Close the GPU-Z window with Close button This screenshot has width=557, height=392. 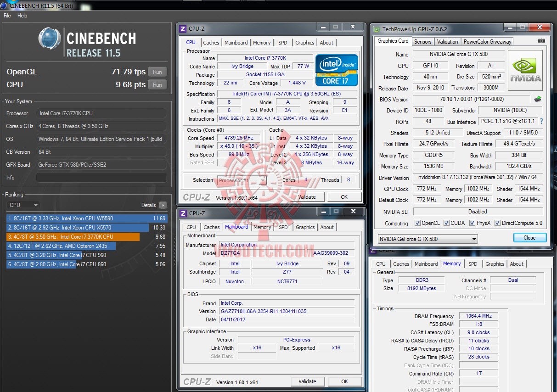529,238
